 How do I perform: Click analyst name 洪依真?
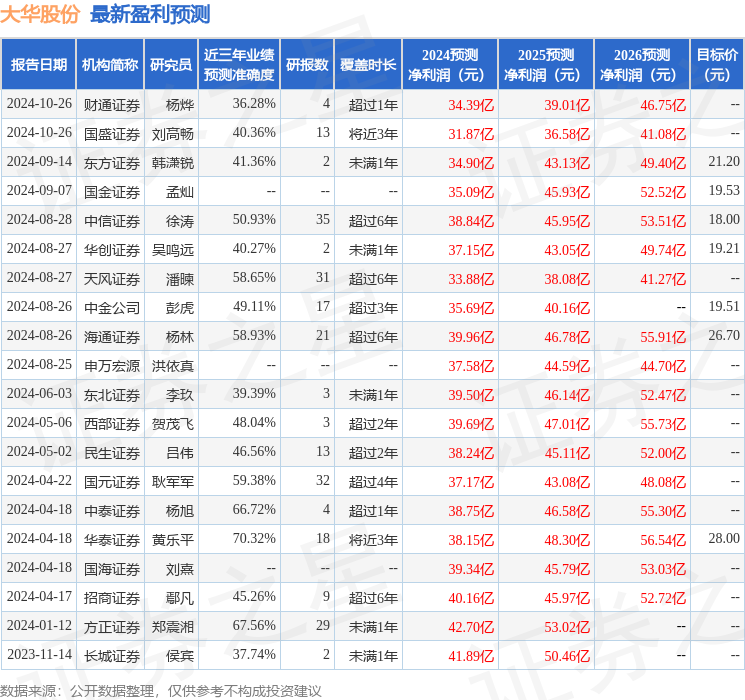[x=172, y=365]
